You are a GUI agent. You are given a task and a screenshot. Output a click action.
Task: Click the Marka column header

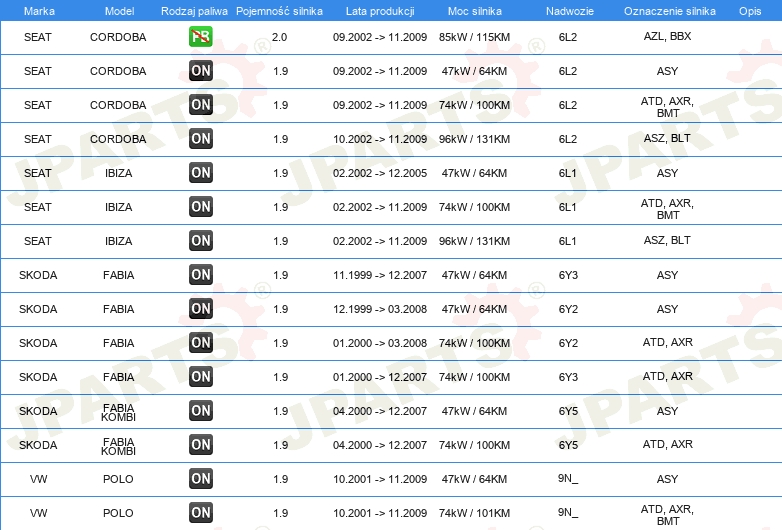[x=39, y=11]
